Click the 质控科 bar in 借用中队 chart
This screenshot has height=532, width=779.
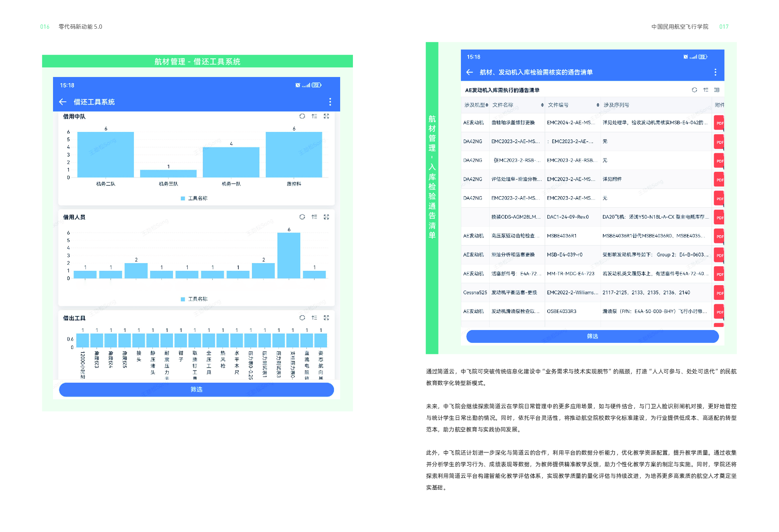[x=294, y=155]
